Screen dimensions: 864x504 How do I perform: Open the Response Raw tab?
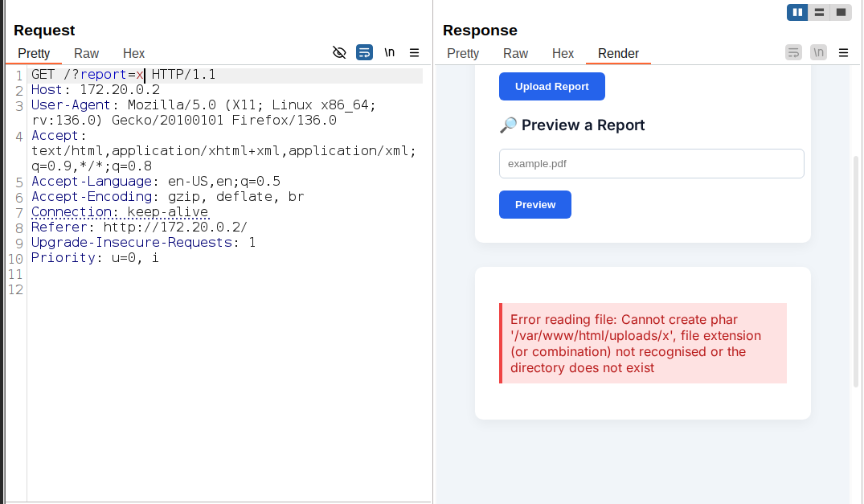point(515,53)
